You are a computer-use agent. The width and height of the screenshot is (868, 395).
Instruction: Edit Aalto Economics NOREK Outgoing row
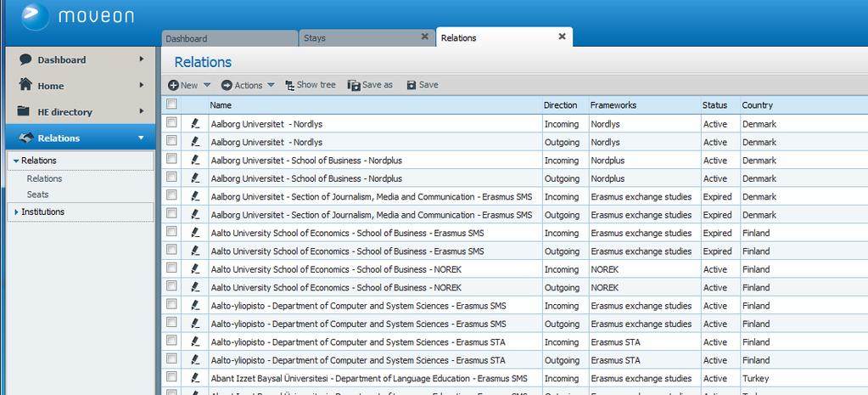195,287
